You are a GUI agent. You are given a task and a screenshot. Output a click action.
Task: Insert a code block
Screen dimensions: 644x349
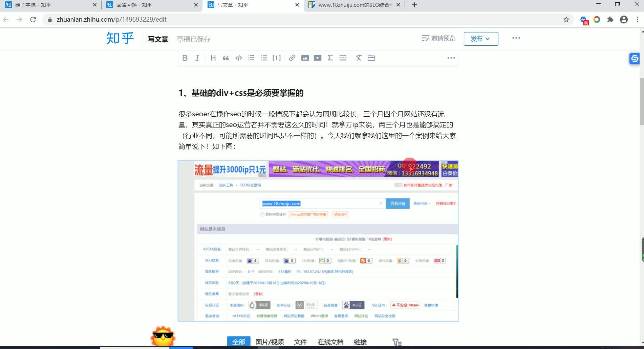(x=239, y=58)
